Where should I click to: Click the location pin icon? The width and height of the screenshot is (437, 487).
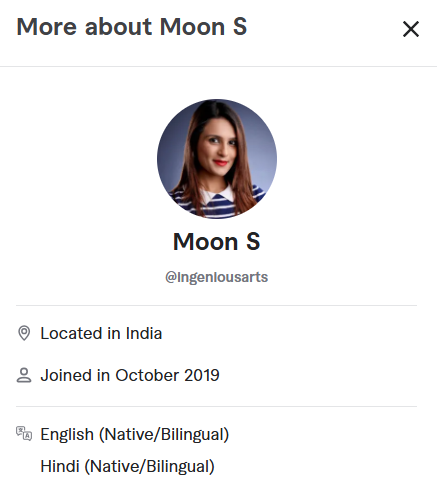coord(24,333)
